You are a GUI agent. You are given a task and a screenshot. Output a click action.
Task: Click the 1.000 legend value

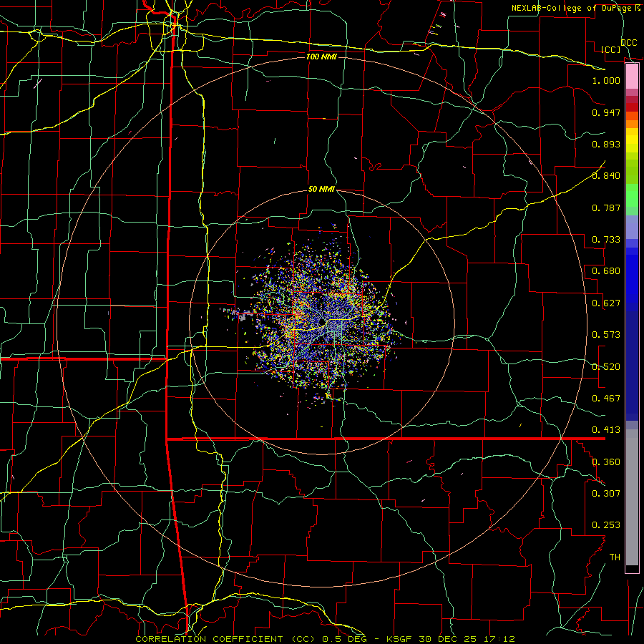coord(606,80)
